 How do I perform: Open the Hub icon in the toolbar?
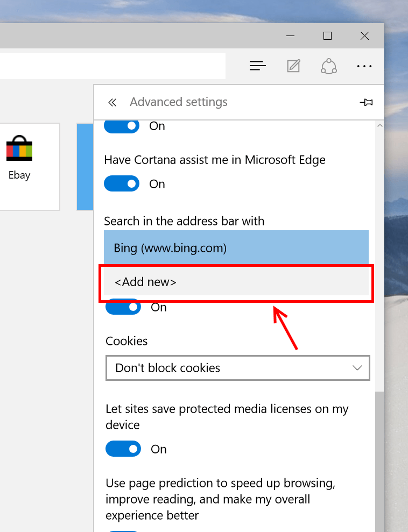(258, 66)
